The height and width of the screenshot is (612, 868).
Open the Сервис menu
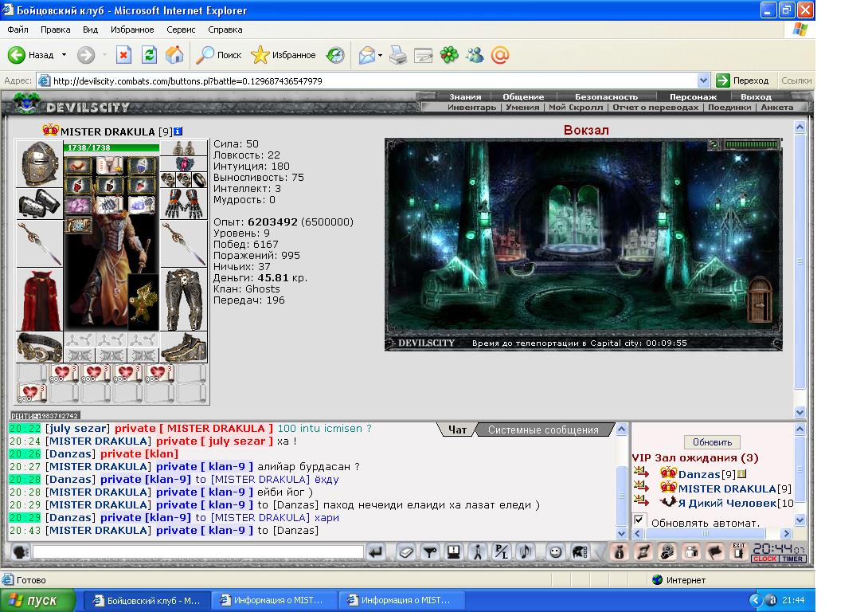tap(181, 29)
